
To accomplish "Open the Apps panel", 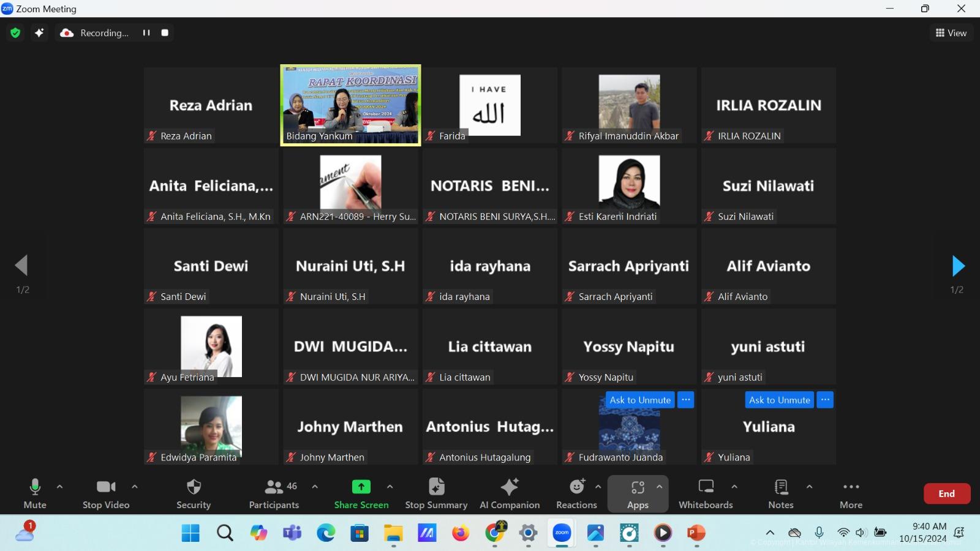I will [x=638, y=494].
